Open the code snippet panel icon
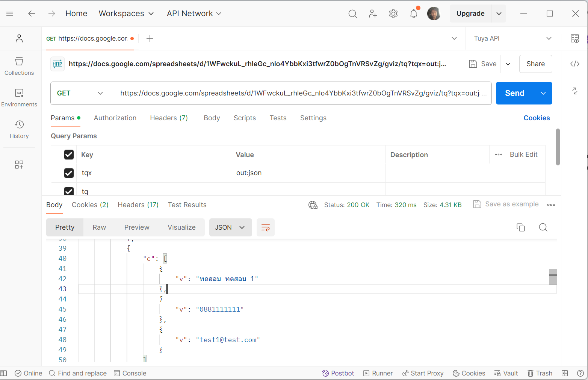The image size is (588, 380). [x=575, y=64]
